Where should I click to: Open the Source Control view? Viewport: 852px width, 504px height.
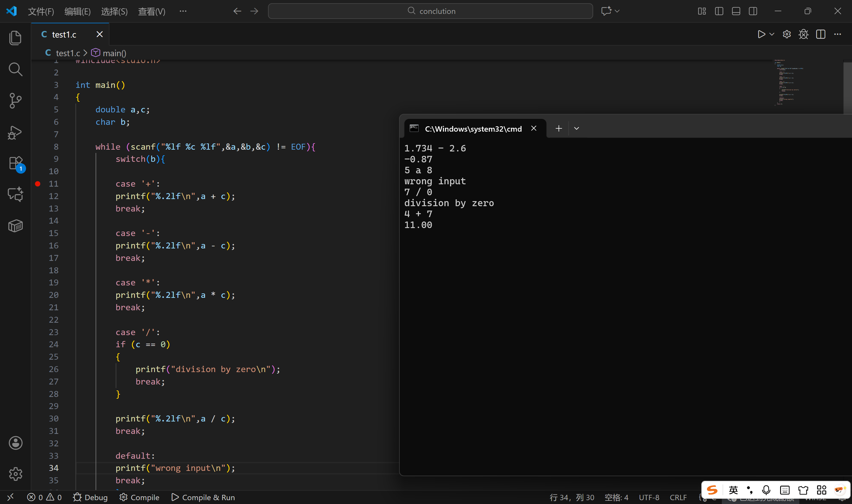click(x=15, y=101)
